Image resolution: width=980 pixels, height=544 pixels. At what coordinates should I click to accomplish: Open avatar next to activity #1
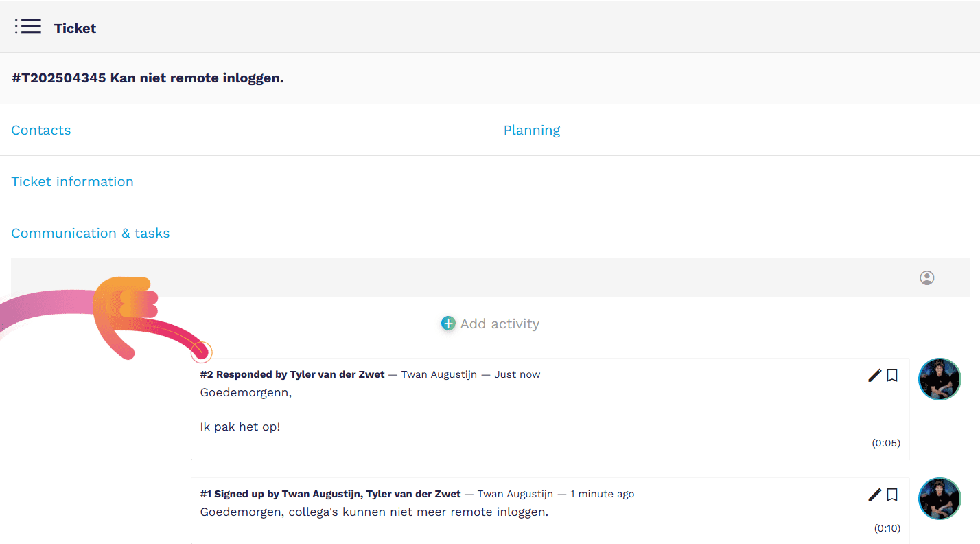[939, 499]
